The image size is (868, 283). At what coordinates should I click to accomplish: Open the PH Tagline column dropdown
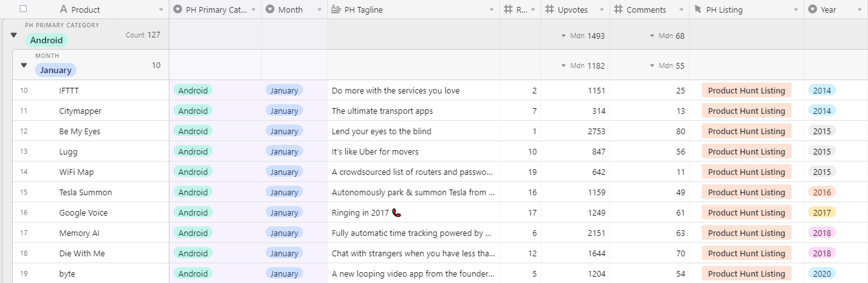[x=492, y=10]
